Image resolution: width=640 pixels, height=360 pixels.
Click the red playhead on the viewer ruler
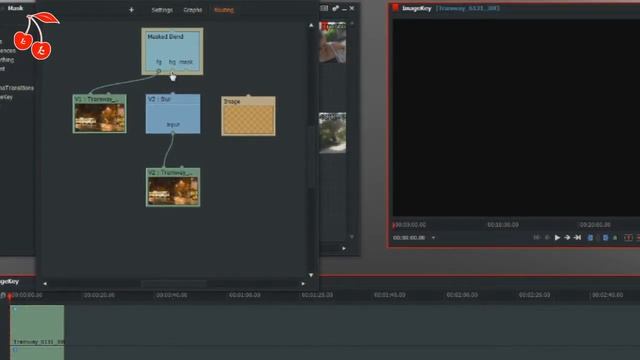[394, 225]
